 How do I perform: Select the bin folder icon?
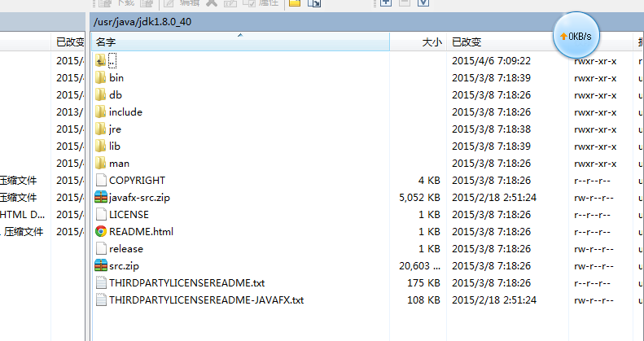click(101, 78)
